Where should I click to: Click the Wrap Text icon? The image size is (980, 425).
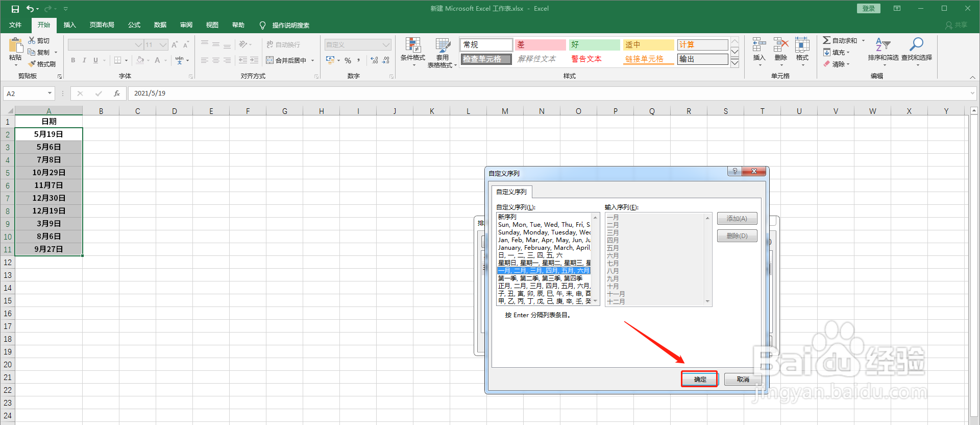(283, 45)
